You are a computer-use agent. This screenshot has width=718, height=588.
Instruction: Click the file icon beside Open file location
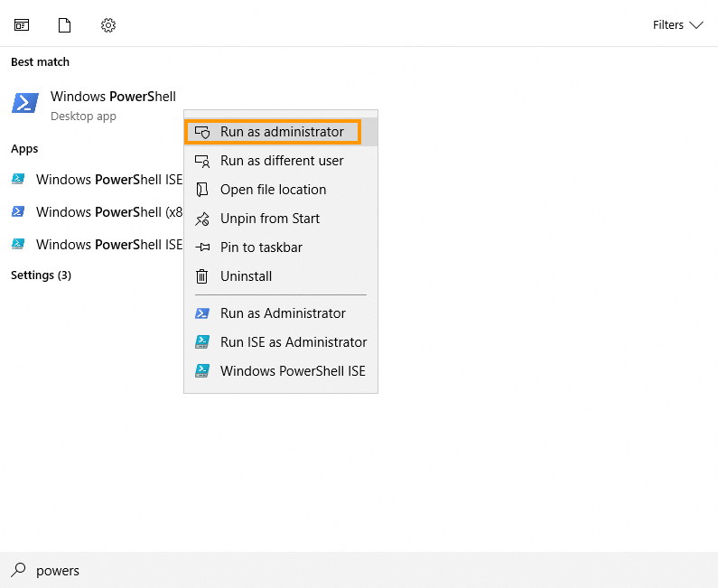coord(202,190)
